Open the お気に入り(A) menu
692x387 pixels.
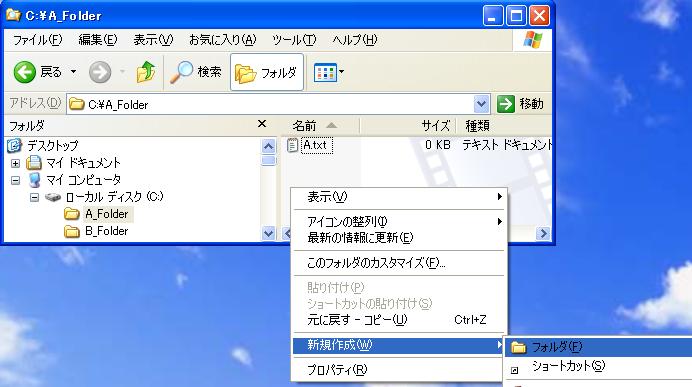click(x=222, y=40)
